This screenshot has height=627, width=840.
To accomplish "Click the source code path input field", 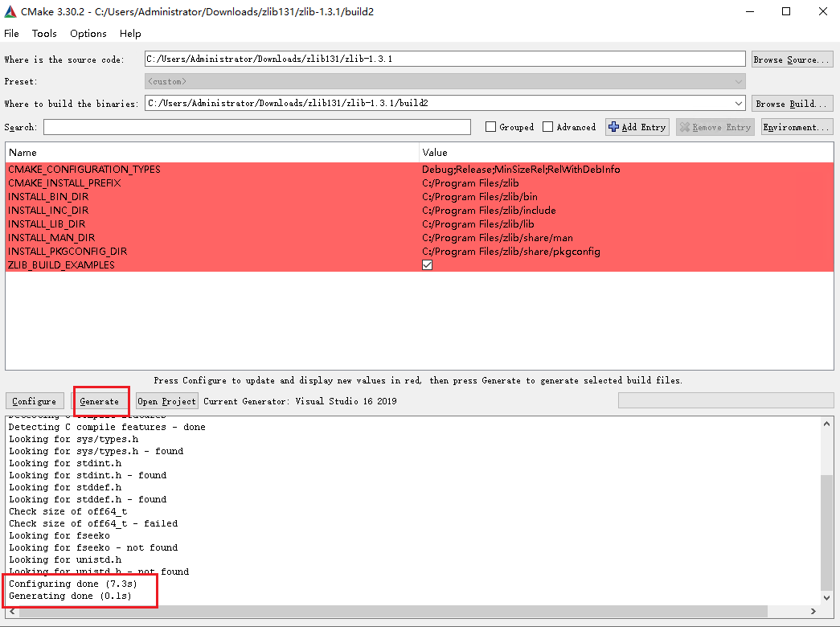I will pos(445,59).
